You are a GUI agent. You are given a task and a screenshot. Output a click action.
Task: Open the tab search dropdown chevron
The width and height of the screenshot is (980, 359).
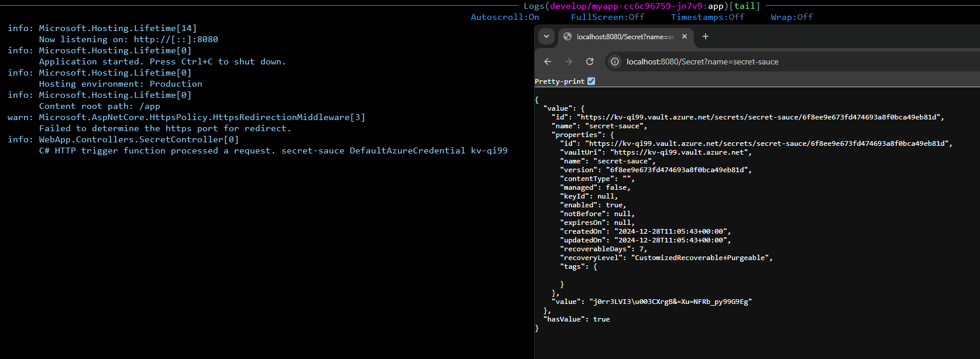[546, 36]
